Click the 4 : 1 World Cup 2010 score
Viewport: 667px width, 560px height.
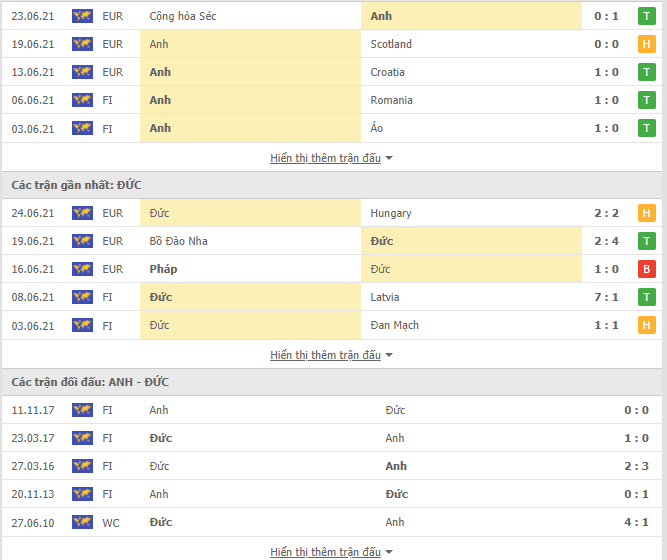point(636,523)
